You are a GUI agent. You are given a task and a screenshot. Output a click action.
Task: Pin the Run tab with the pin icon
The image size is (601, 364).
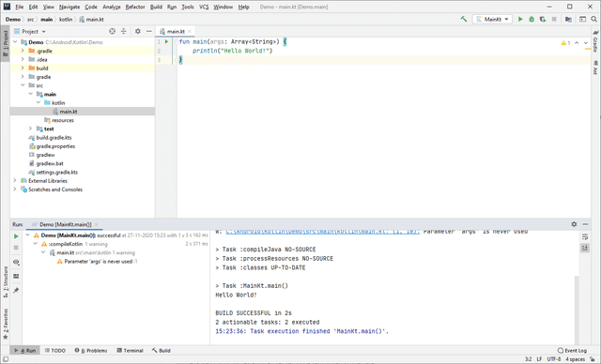(16, 291)
